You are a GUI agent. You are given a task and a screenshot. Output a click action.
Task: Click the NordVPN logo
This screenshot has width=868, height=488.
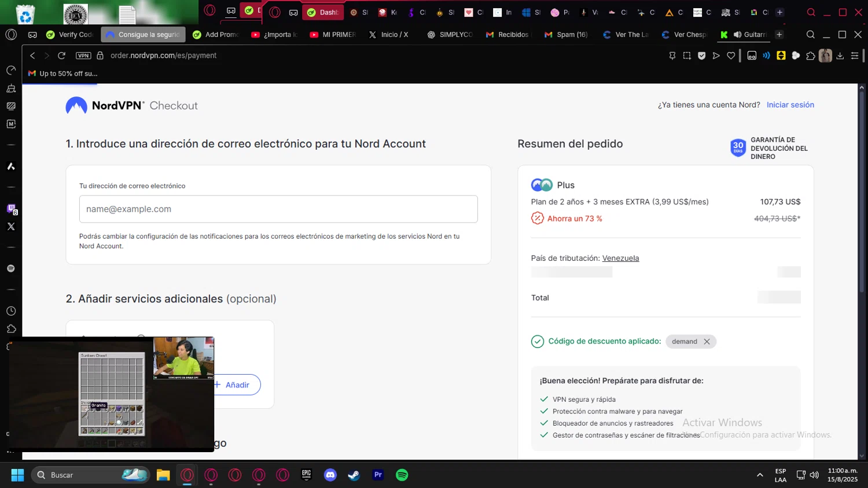[105, 105]
